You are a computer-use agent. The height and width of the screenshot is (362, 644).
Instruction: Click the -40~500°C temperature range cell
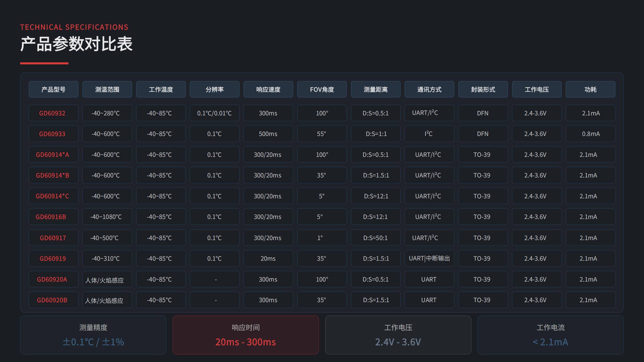point(107,238)
